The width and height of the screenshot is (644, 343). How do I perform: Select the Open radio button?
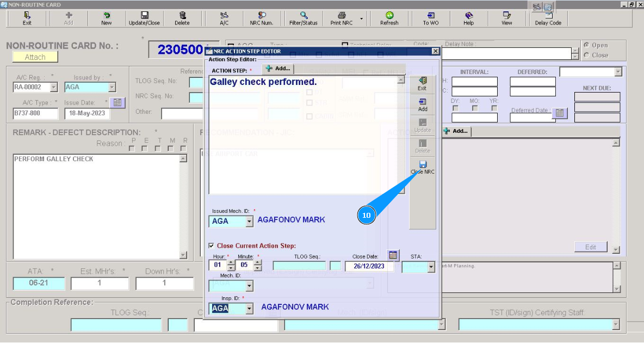(x=586, y=45)
